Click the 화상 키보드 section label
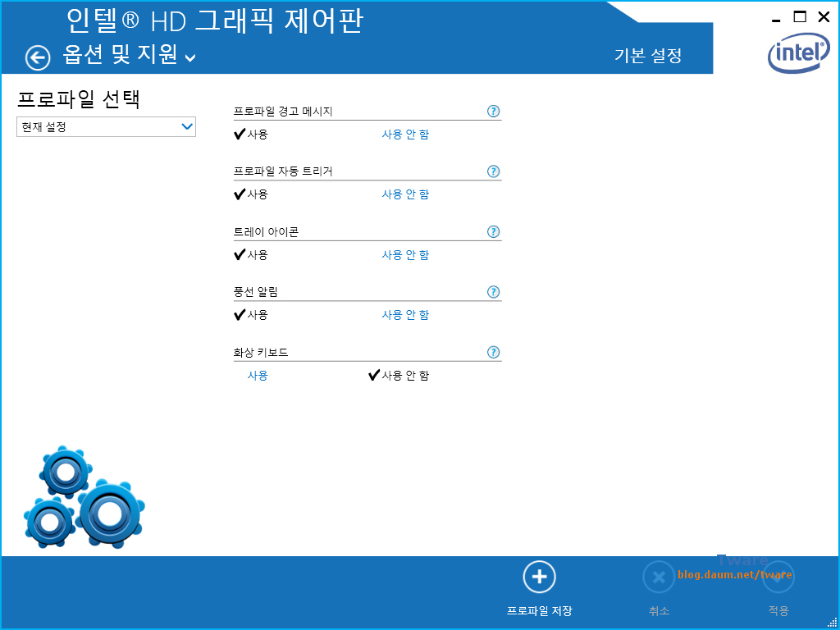This screenshot has width=840, height=630. click(262, 353)
